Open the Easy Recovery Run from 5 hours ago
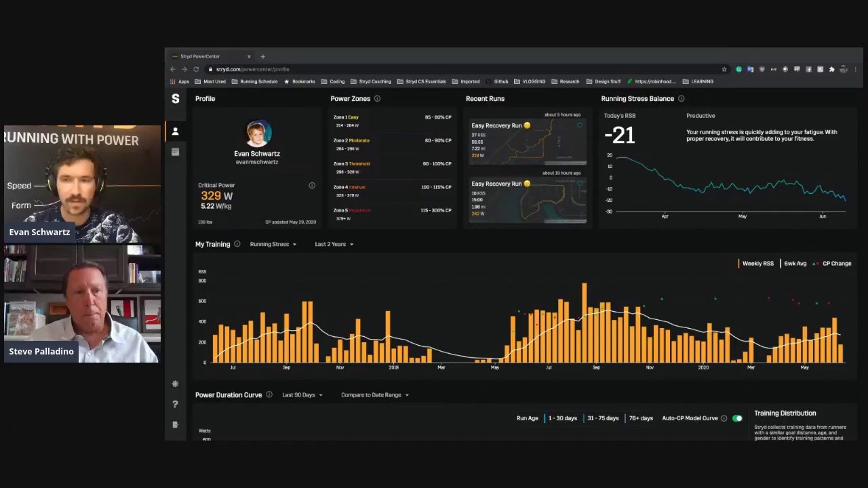Viewport: 868px width, 488px height. 528,141
